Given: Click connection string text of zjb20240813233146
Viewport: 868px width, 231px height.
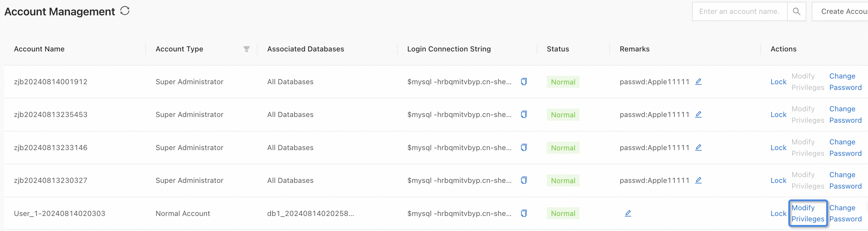Looking at the screenshot, I should pos(459,147).
